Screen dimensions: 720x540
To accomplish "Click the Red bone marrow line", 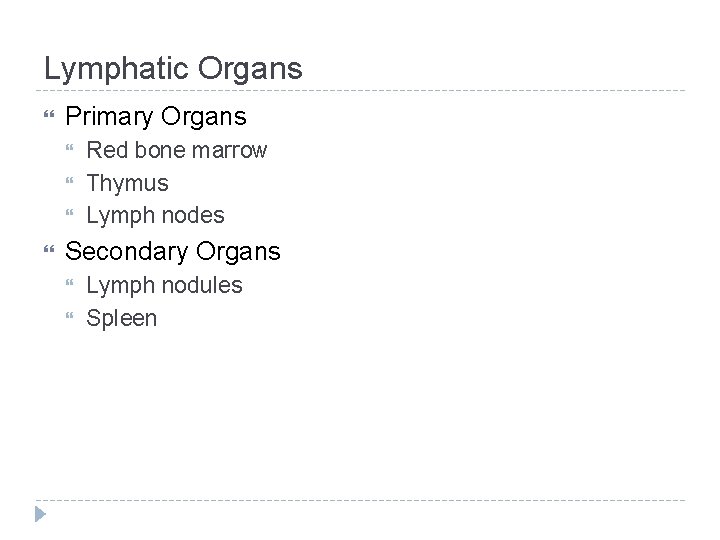I will 177,151.
